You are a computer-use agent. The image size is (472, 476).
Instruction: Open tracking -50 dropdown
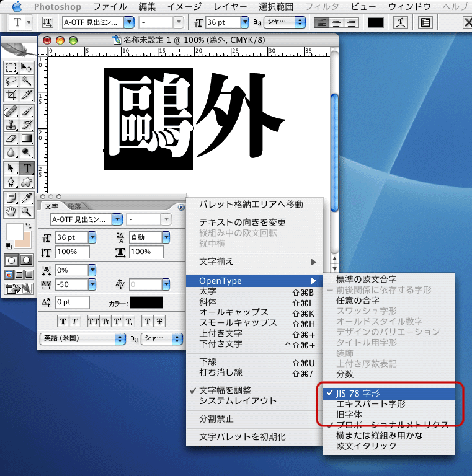[92, 284]
